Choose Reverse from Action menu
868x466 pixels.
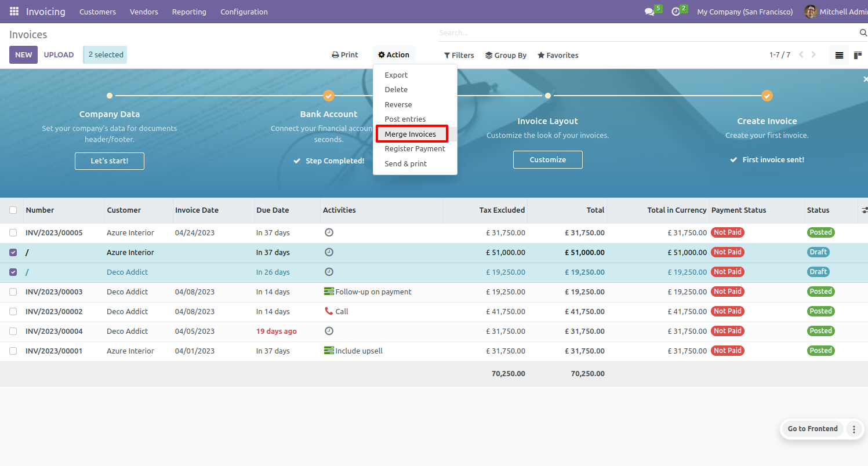pyautogui.click(x=415, y=104)
